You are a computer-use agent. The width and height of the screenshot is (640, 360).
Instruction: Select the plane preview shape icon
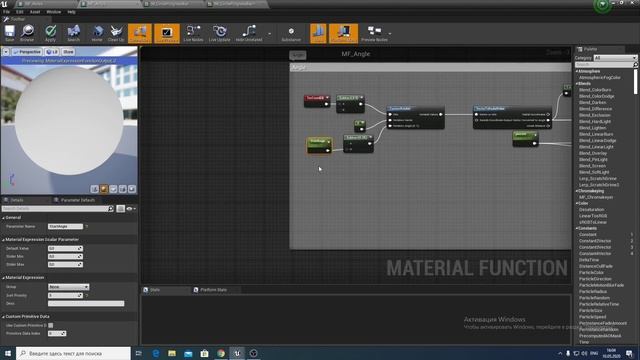tap(113, 189)
